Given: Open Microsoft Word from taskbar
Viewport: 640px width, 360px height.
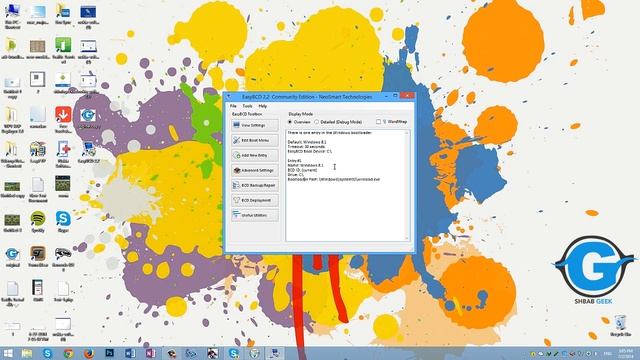Looking at the screenshot, I should tap(130, 353).
